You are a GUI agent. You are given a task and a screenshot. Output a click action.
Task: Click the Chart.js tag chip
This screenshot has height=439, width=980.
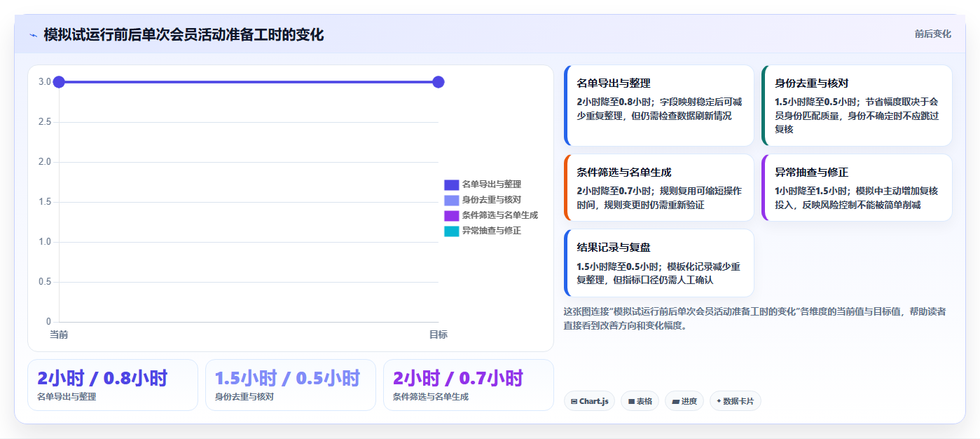point(589,401)
